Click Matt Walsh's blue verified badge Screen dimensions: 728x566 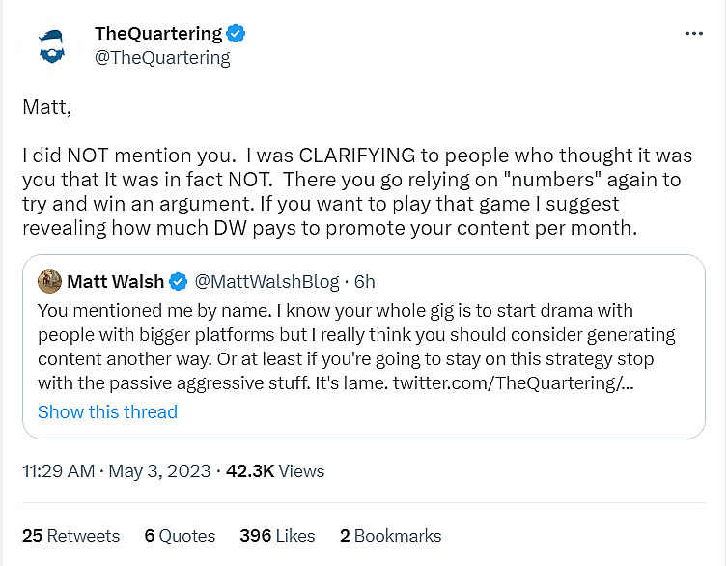(x=179, y=282)
